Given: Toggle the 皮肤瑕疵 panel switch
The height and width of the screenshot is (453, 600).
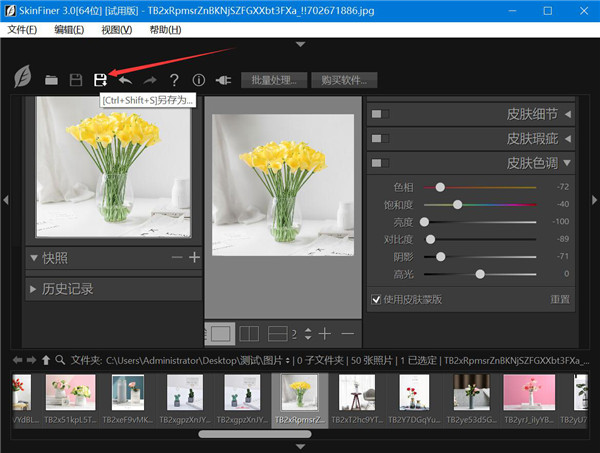Looking at the screenshot, I should tap(379, 138).
